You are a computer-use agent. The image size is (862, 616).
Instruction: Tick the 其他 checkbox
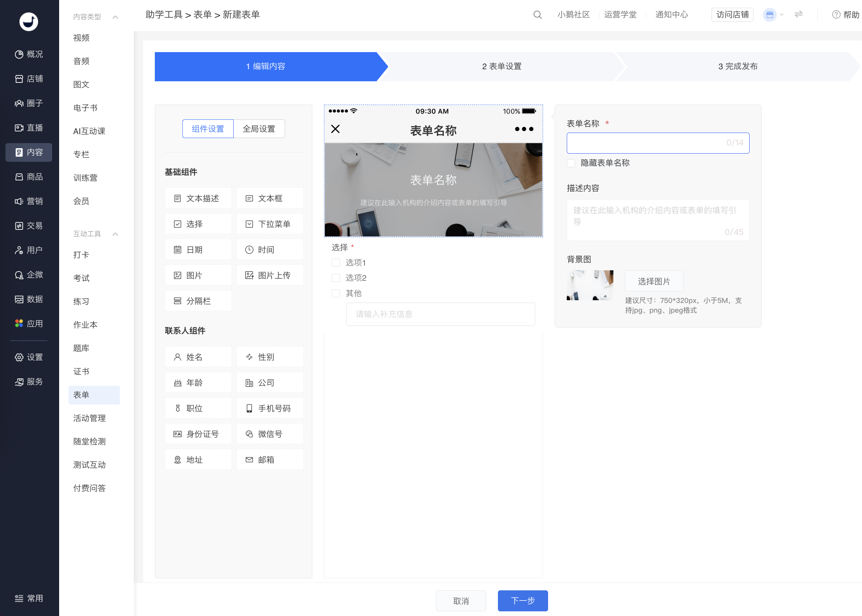click(x=336, y=293)
